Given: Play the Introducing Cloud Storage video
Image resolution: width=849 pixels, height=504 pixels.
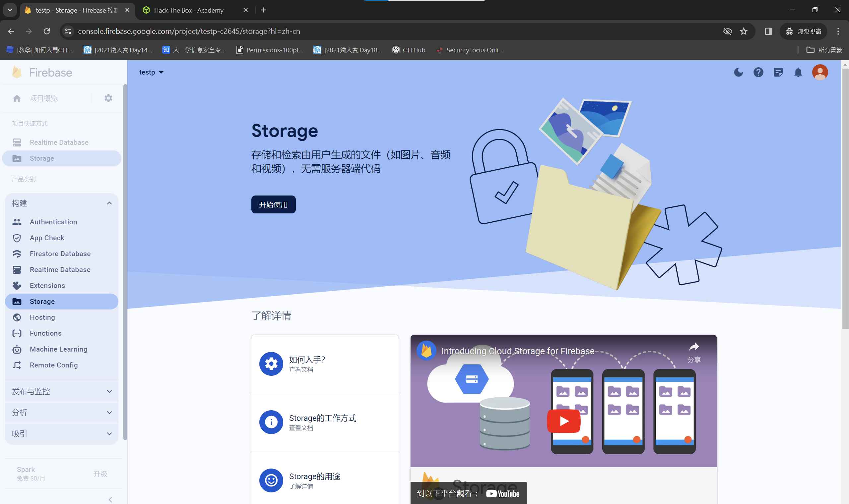Looking at the screenshot, I should pyautogui.click(x=563, y=421).
